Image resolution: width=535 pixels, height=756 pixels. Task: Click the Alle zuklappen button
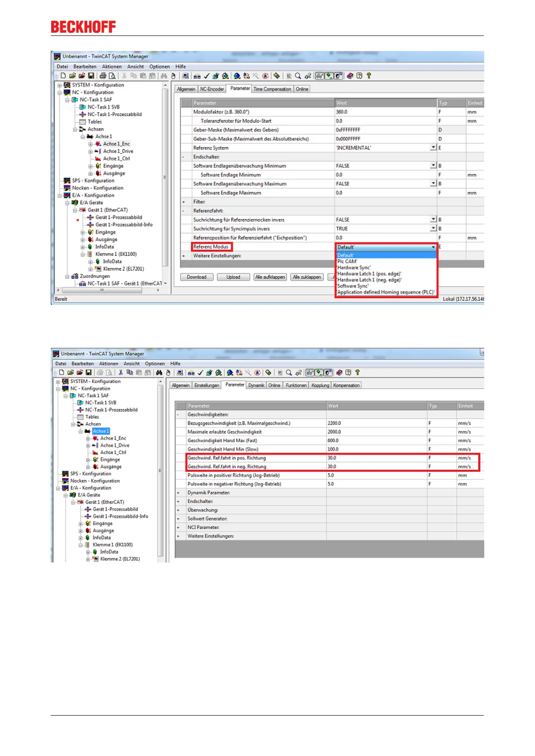[307, 277]
